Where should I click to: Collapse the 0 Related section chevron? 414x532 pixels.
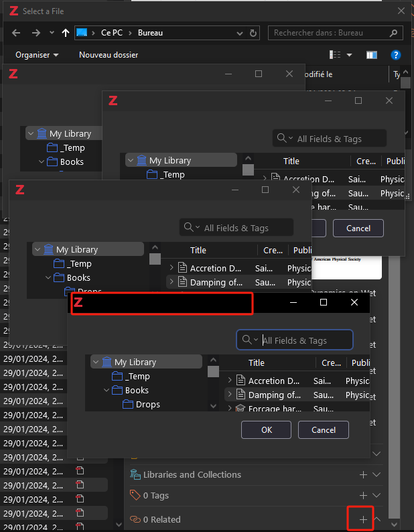pos(376,519)
